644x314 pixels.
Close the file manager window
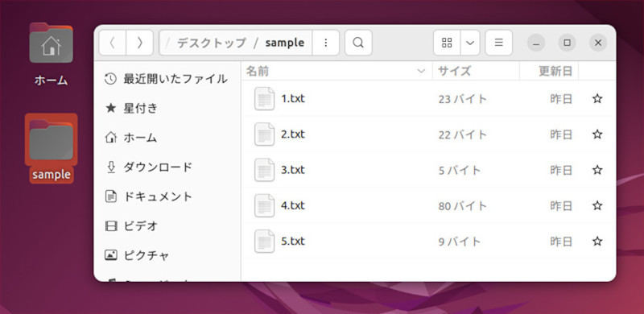(x=598, y=43)
